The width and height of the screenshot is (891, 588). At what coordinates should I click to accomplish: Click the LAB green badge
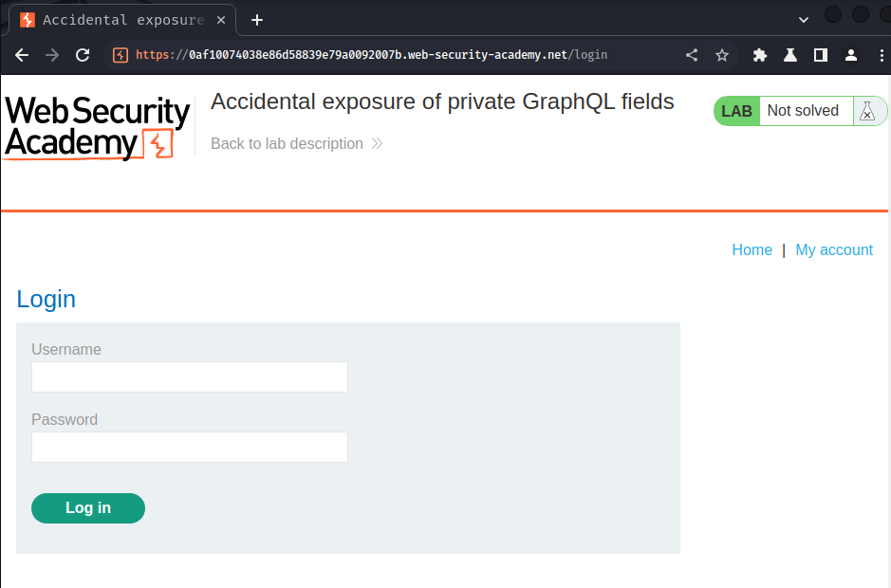tap(736, 111)
